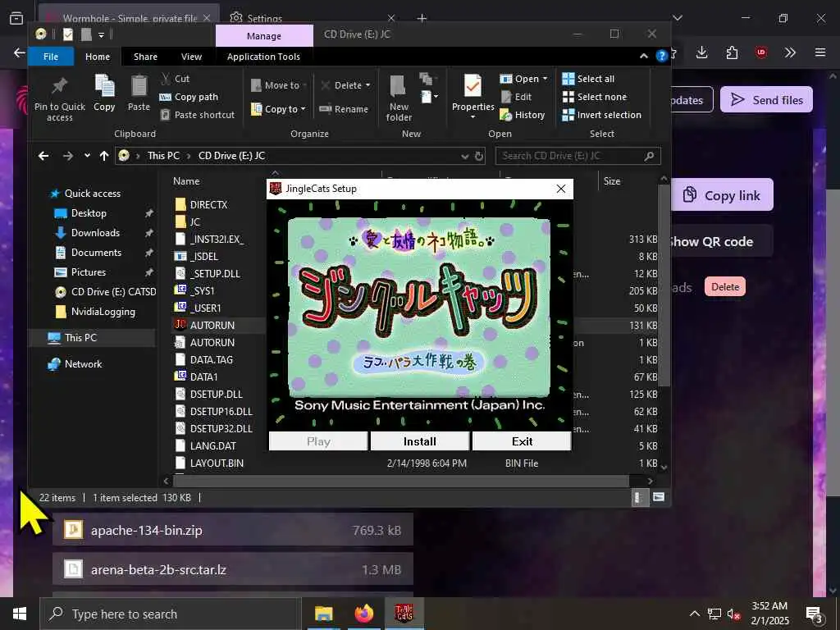Click the Rename command
840x630 pixels.
(x=344, y=109)
